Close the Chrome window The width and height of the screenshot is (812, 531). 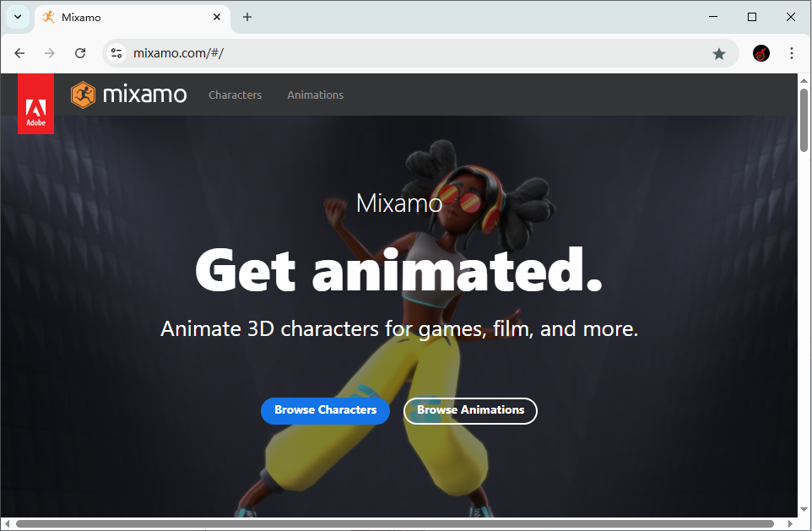coord(791,17)
